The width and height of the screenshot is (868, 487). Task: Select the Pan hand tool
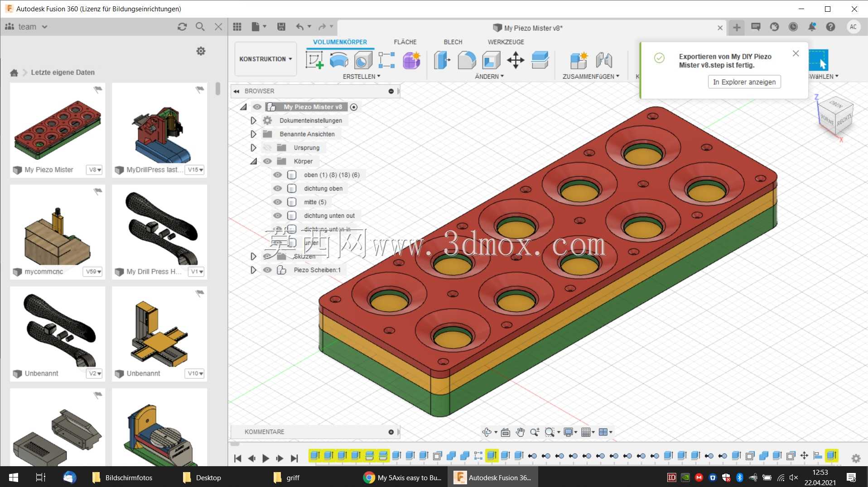click(520, 432)
